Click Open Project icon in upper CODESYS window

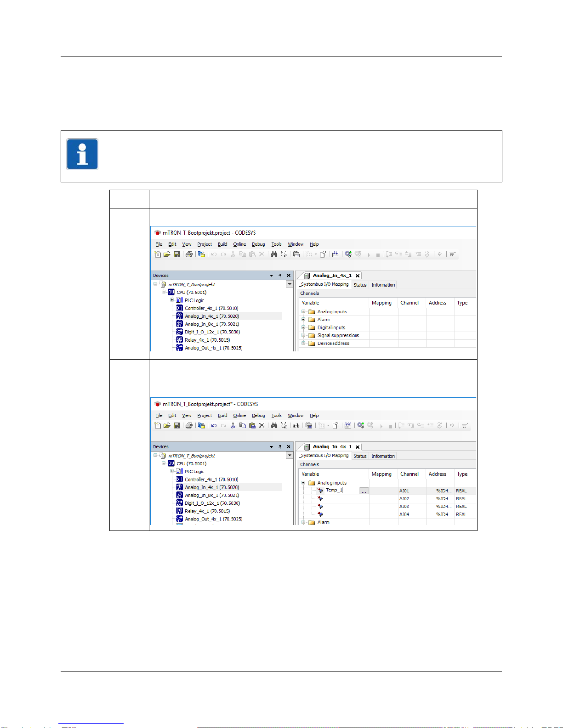click(167, 254)
